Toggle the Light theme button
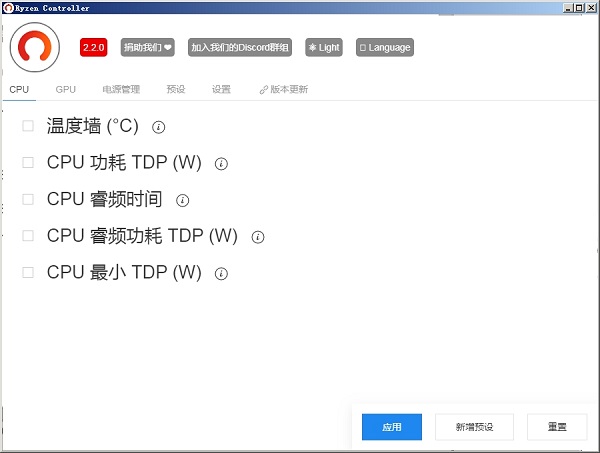Screen dimensions: 600x453 (x=324, y=47)
